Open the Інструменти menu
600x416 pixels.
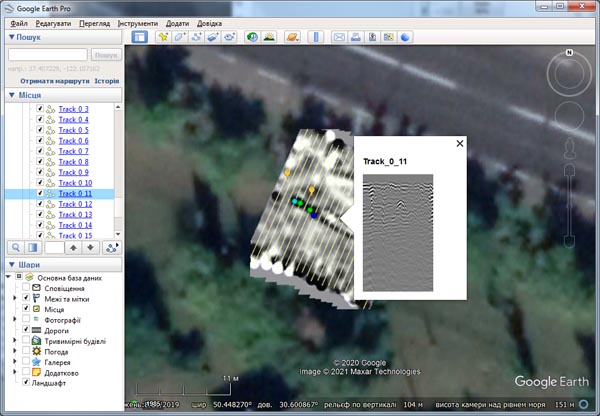tap(137, 22)
